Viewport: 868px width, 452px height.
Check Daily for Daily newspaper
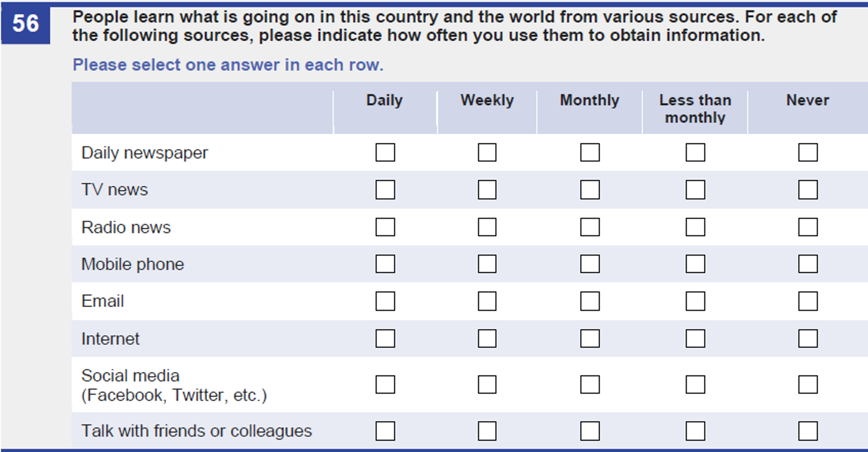pyautogui.click(x=385, y=152)
